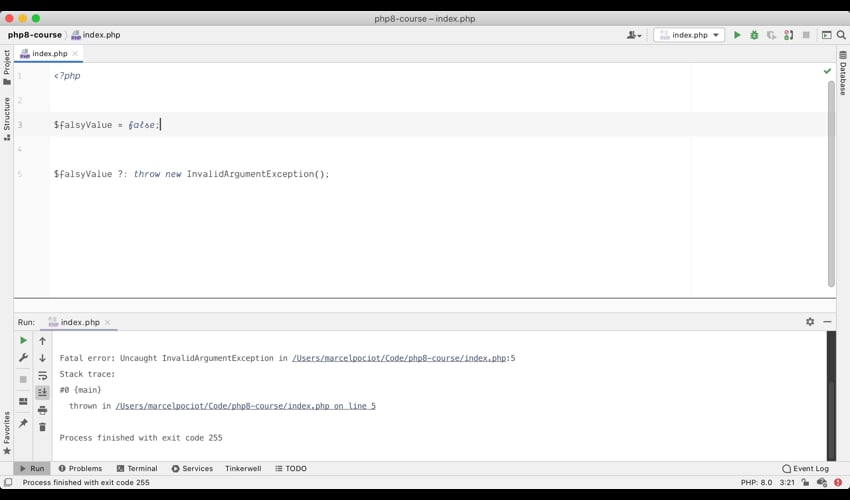
Task: Toggle tool window bars at bottom-left corner
Action: pos(8,482)
